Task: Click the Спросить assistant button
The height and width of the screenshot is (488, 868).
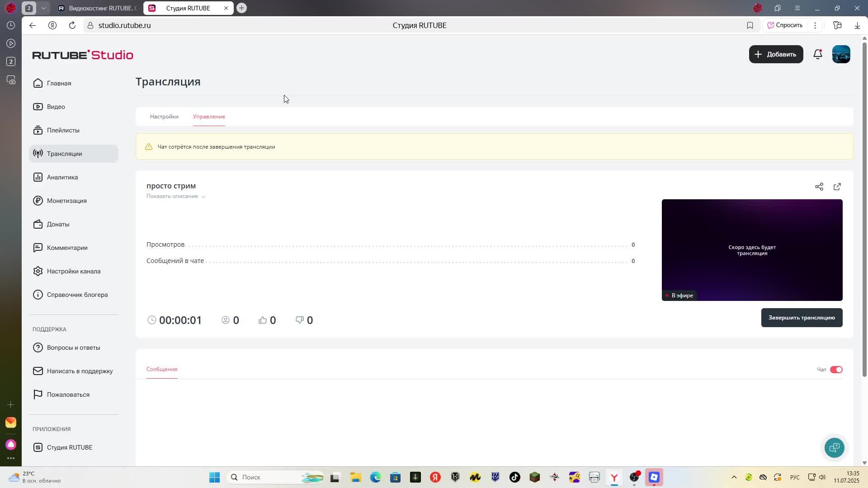Action: pos(785,25)
